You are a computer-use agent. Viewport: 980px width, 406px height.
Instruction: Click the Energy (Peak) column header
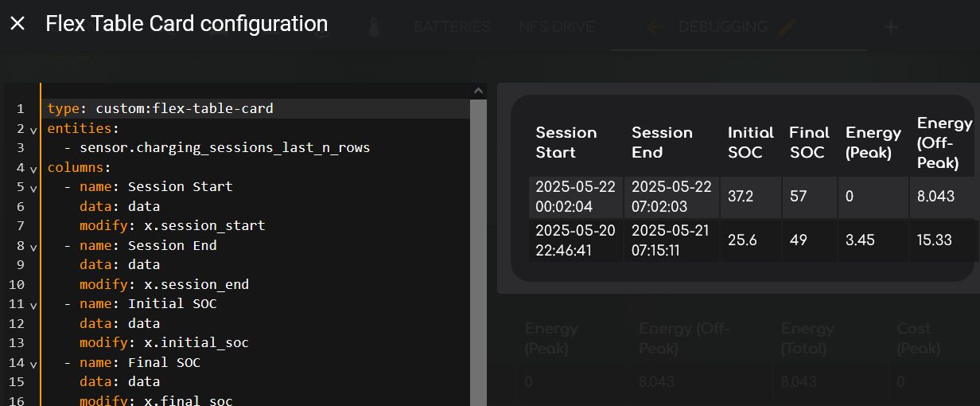pyautogui.click(x=873, y=142)
